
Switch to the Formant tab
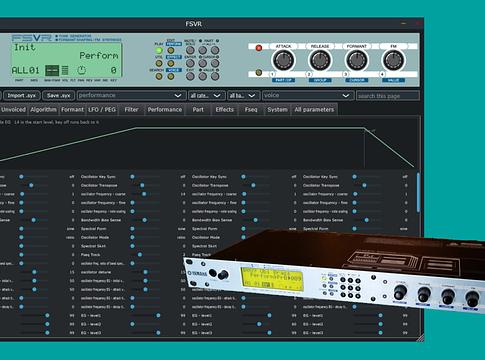pyautogui.click(x=72, y=110)
